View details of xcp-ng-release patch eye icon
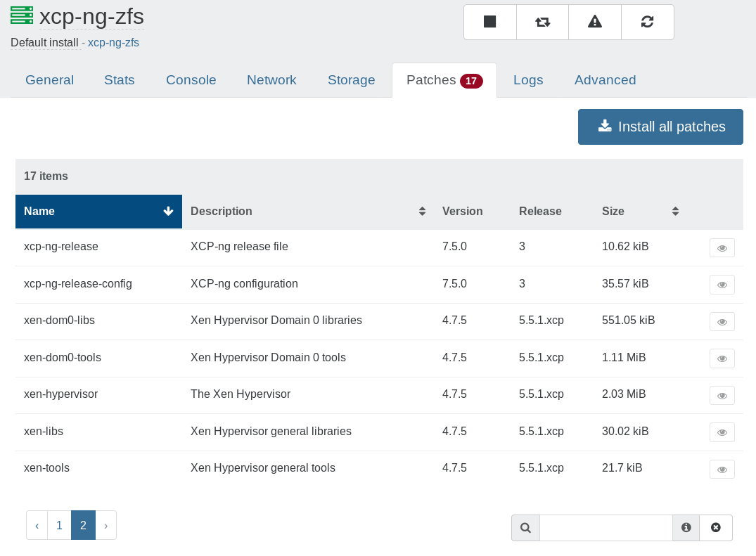 click(x=722, y=248)
